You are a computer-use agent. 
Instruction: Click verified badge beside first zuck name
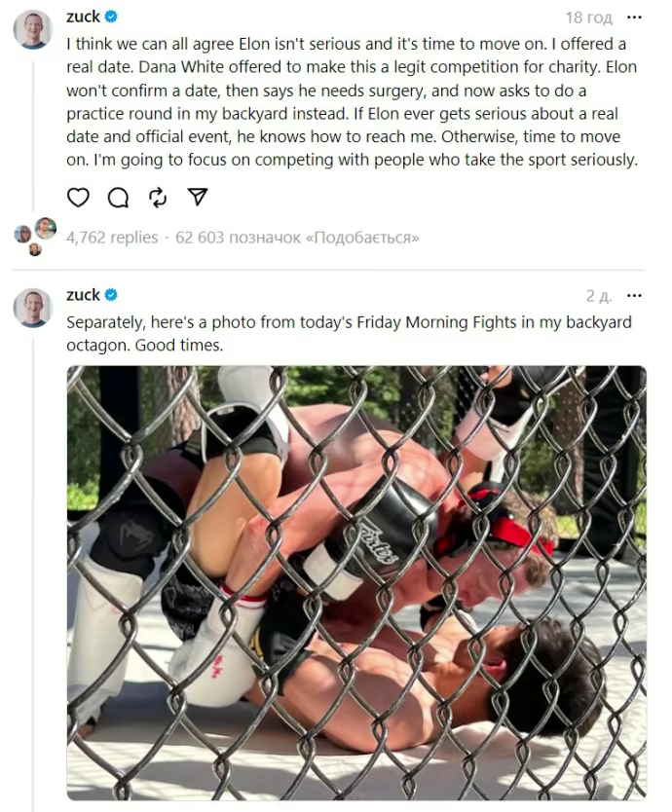(x=111, y=17)
